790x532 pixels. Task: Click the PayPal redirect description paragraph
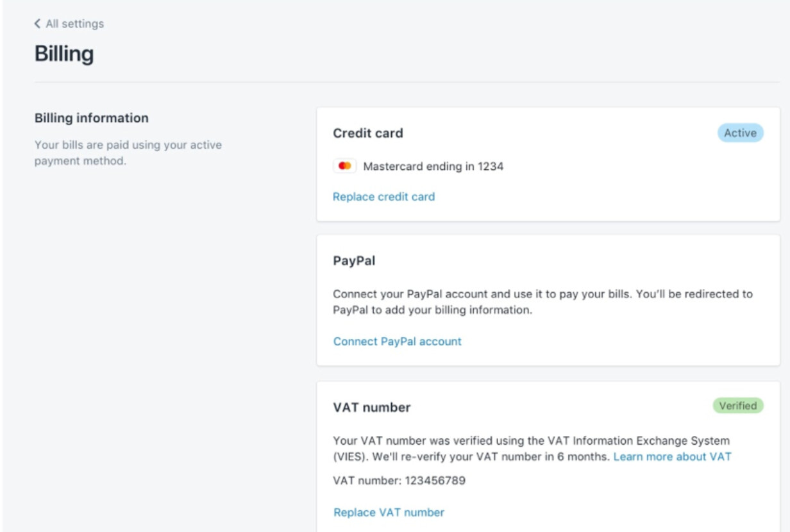click(x=542, y=302)
